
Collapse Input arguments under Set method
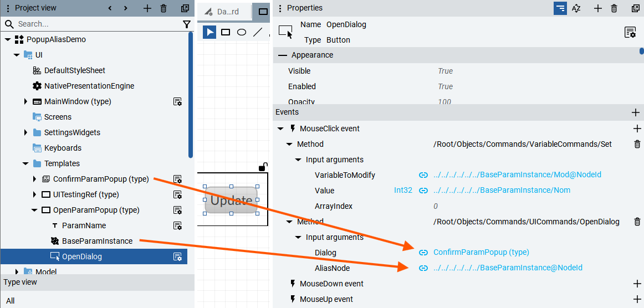pyautogui.click(x=298, y=160)
